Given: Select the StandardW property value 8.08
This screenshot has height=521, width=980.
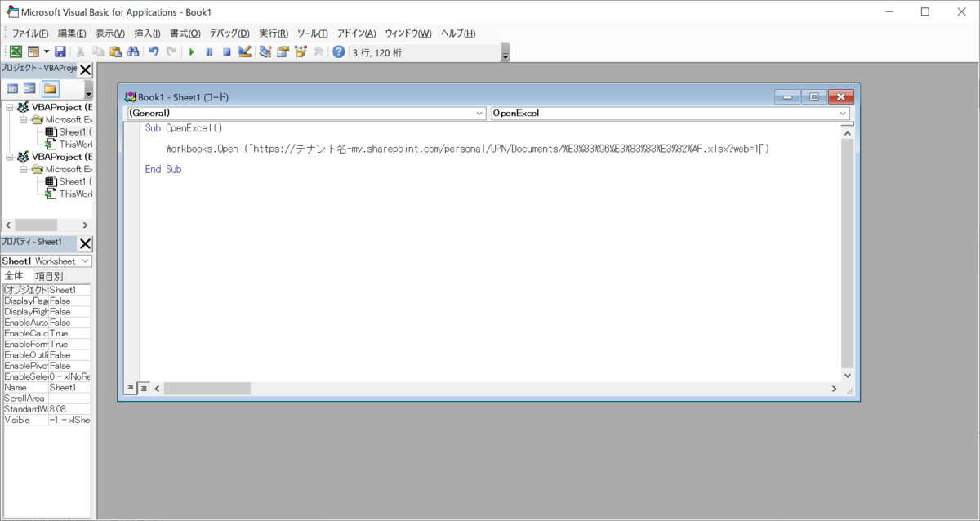Looking at the screenshot, I should 69,409.
